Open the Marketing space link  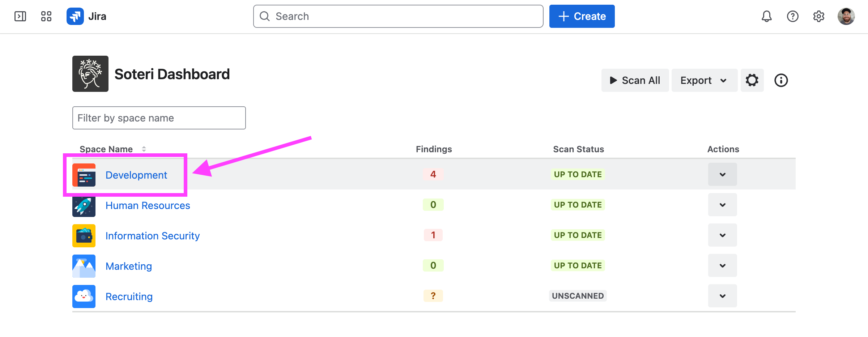click(128, 266)
